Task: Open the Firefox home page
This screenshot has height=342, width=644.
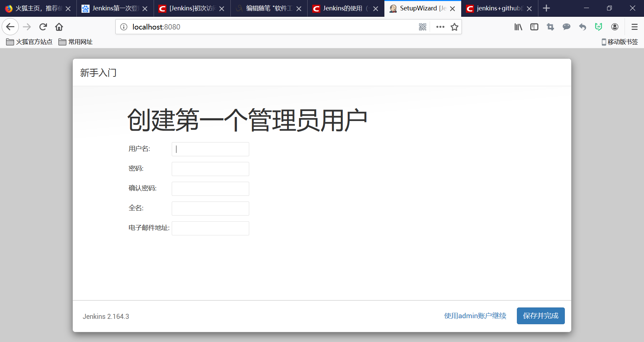Action: (59, 27)
